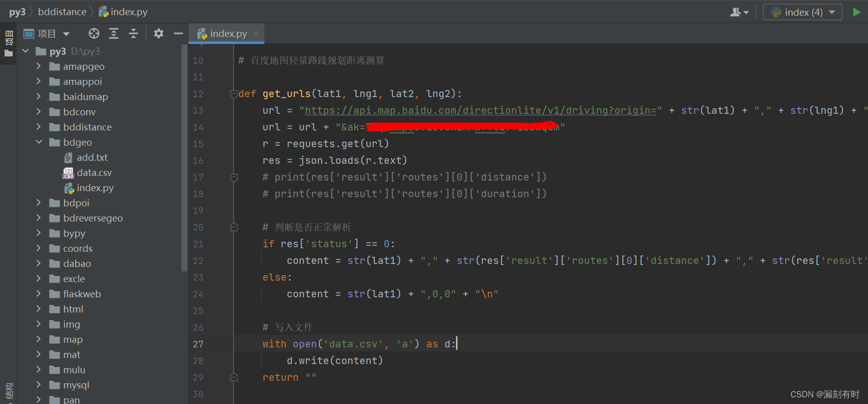Select opened file locate target icon

(94, 33)
